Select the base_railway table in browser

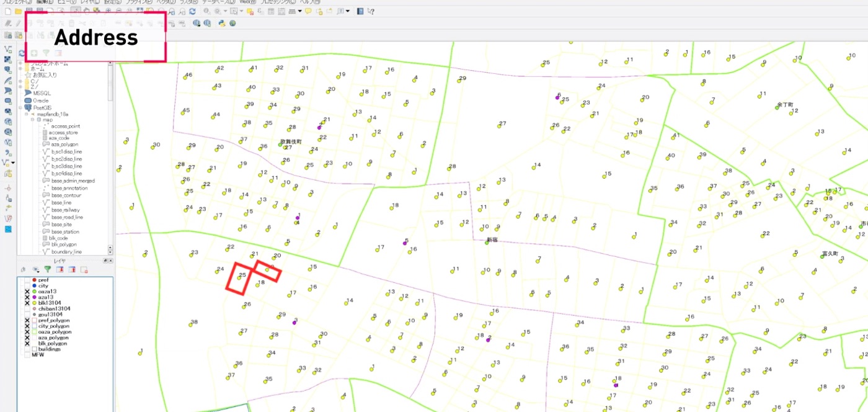[65, 210]
